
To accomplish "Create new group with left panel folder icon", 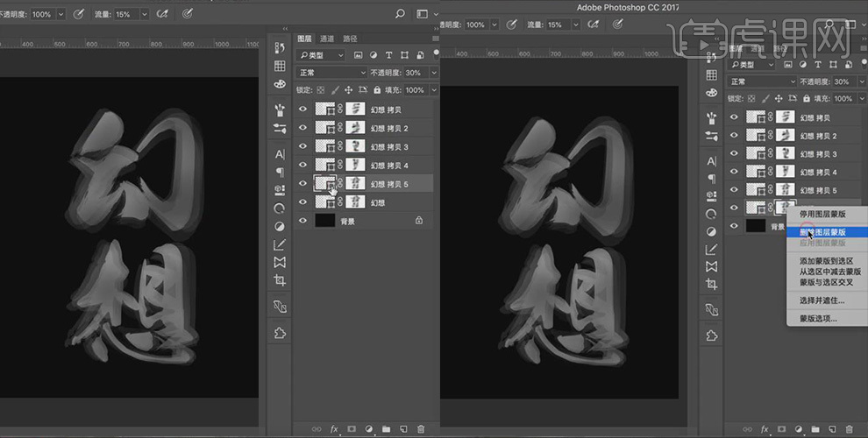I will (x=386, y=429).
